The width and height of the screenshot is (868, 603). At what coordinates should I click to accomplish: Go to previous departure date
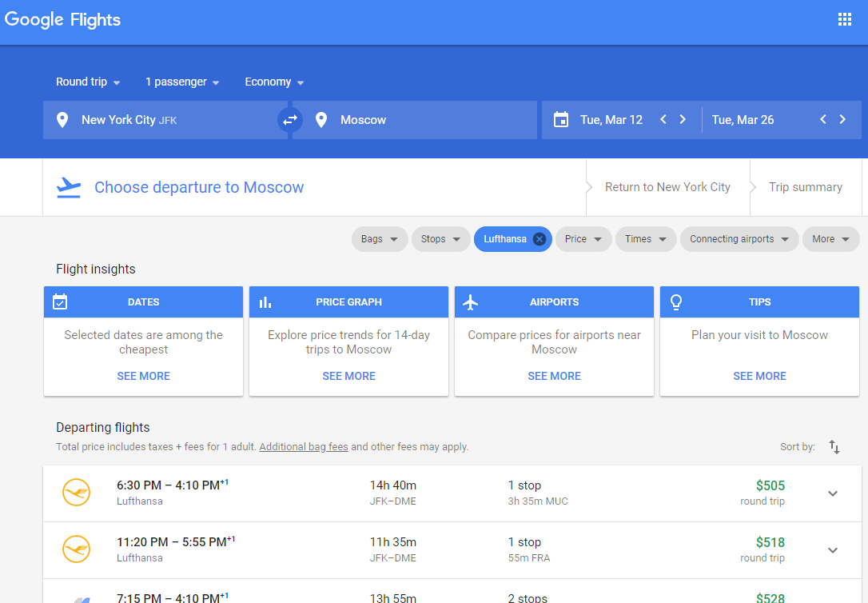pos(663,120)
